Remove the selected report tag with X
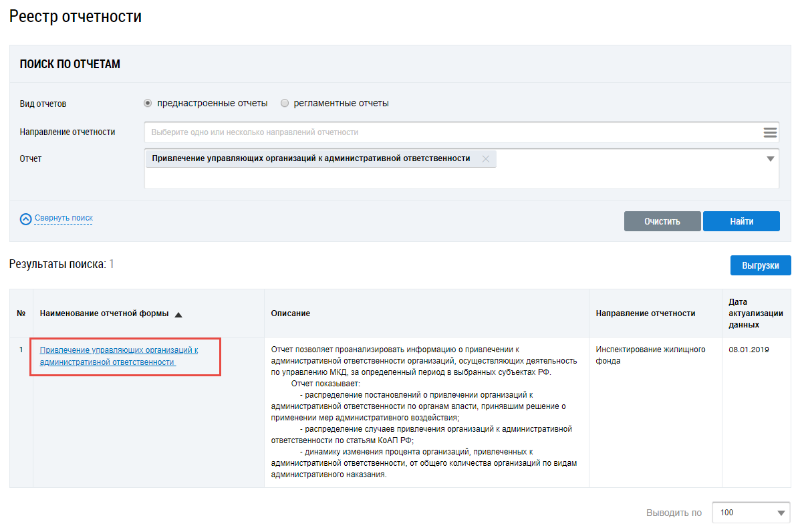This screenshot has width=800, height=532. click(486, 159)
